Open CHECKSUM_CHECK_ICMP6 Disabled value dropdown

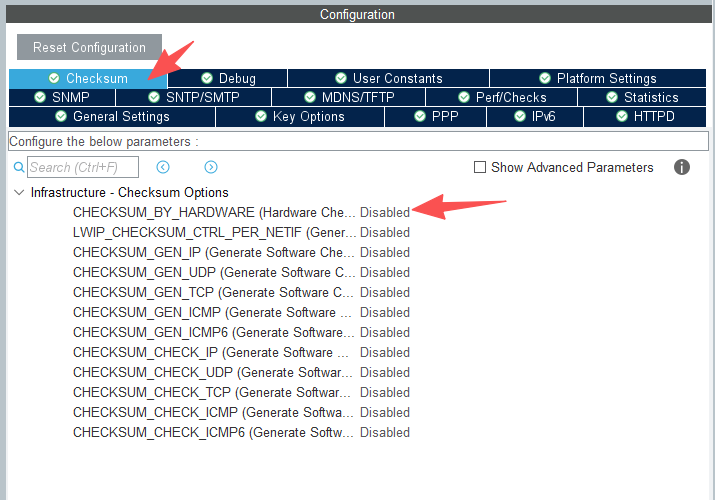[385, 432]
